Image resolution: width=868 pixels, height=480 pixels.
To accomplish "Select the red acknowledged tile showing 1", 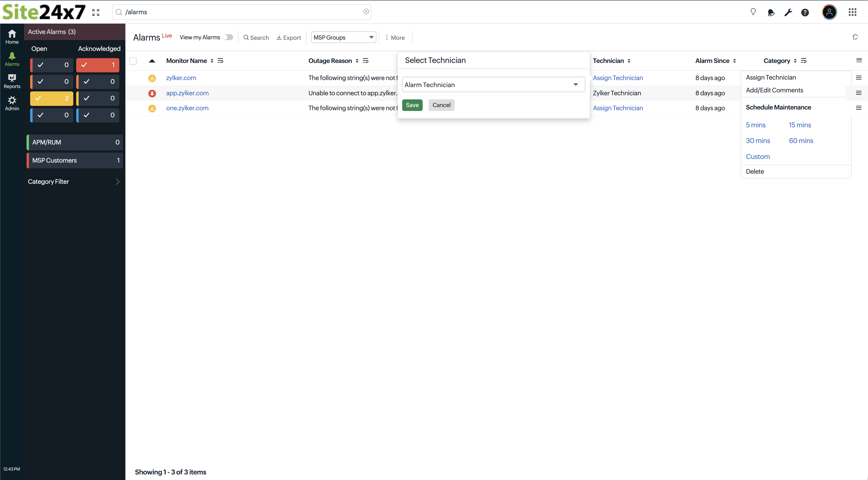I will [98, 65].
